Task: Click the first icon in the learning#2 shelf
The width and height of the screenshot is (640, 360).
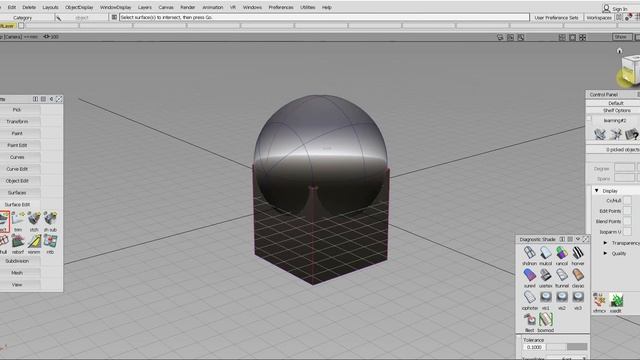Action: point(600,134)
